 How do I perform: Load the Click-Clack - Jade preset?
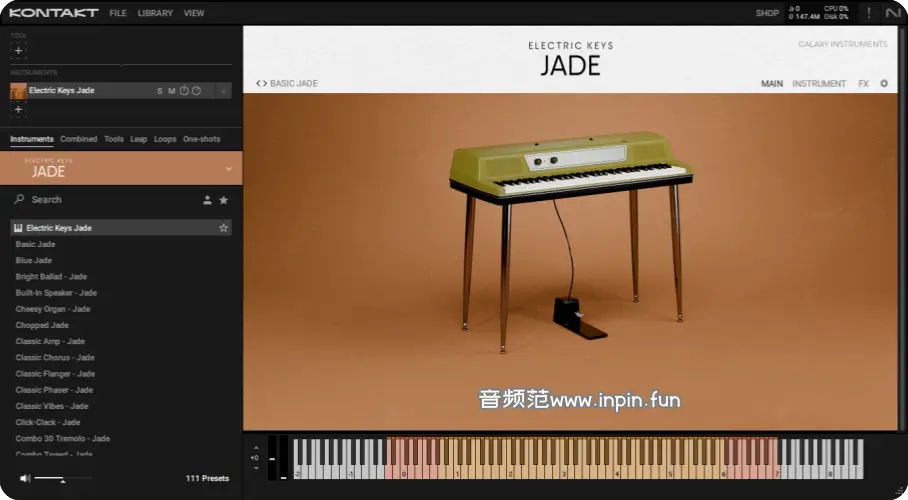pyautogui.click(x=47, y=422)
